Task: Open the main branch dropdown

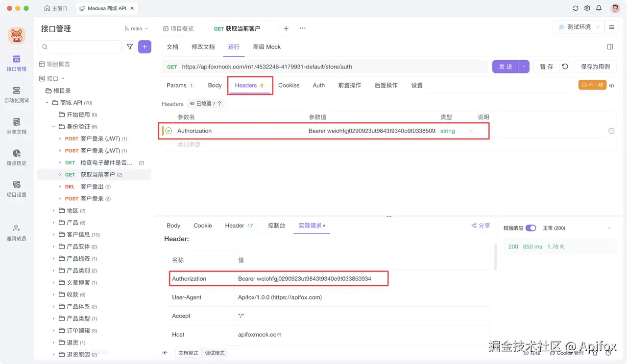Action: tap(136, 28)
